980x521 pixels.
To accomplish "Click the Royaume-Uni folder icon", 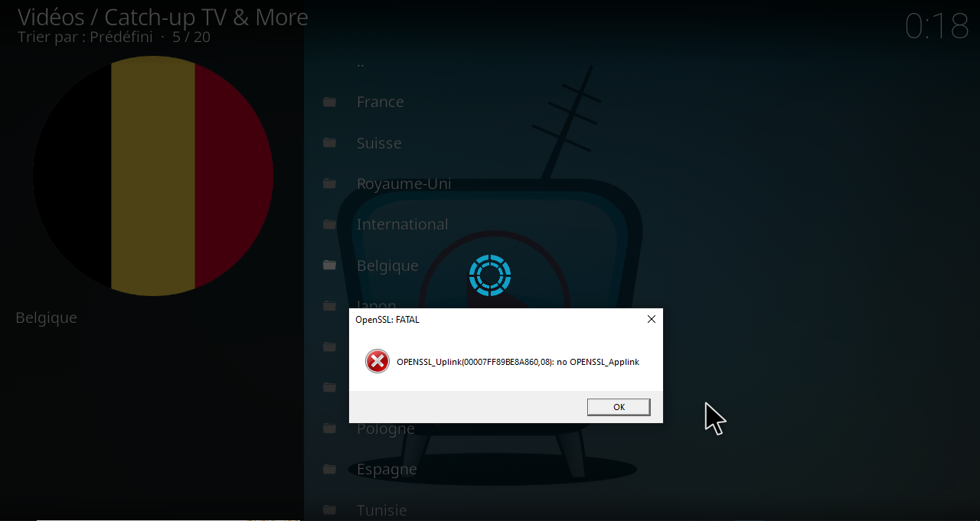I will click(x=329, y=184).
